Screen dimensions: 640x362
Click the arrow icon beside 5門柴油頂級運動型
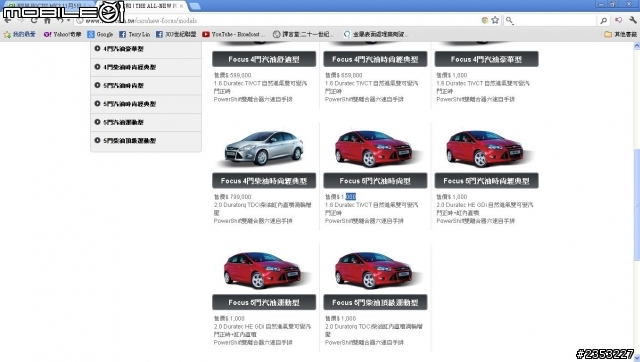pyautogui.click(x=97, y=140)
